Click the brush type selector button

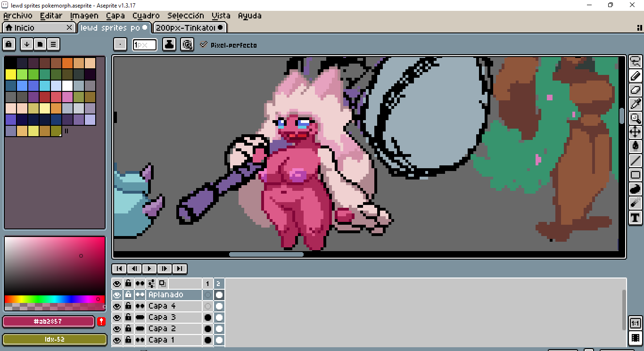[120, 44]
